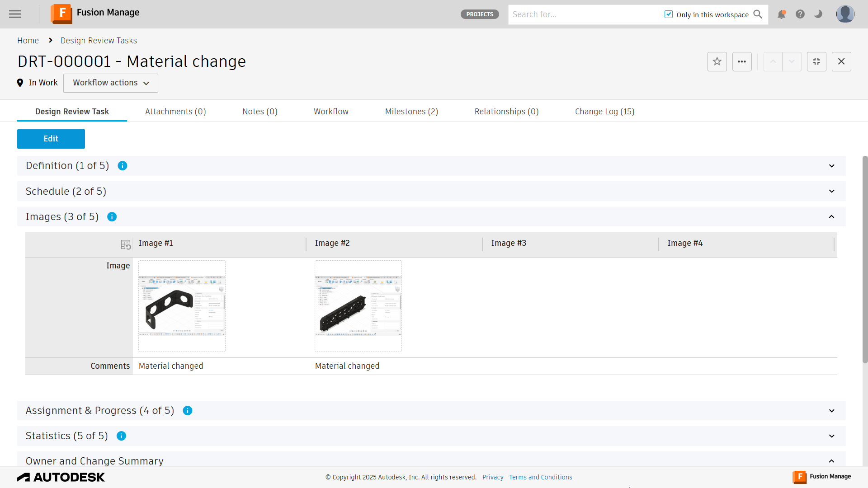Expand the Assignment & Progress section
This screenshot has width=868, height=488.
[x=831, y=411]
